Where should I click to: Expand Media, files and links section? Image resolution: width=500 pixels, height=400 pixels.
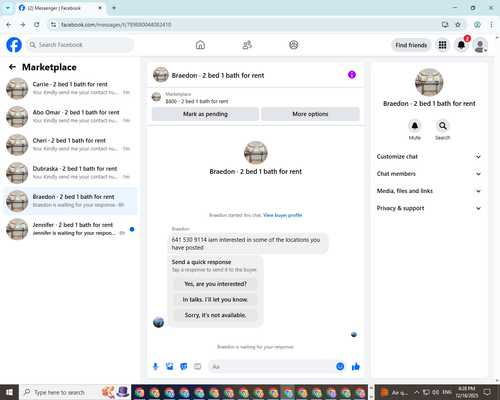[x=429, y=191]
